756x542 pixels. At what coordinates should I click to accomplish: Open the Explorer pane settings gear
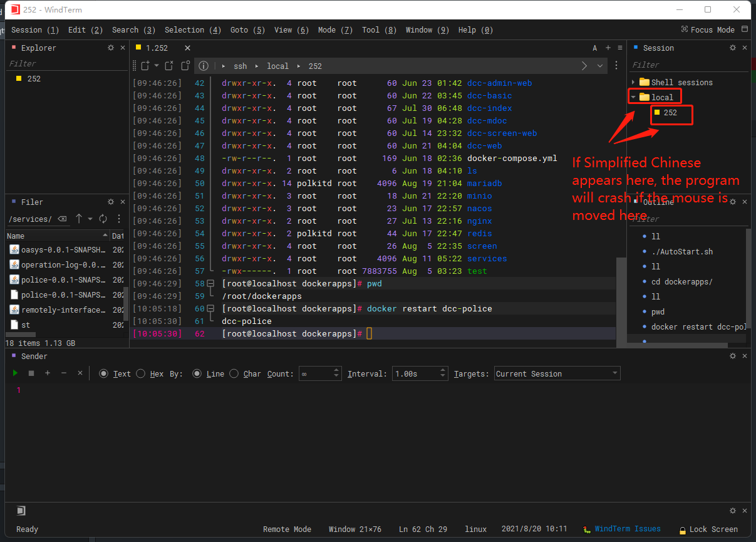pos(111,48)
